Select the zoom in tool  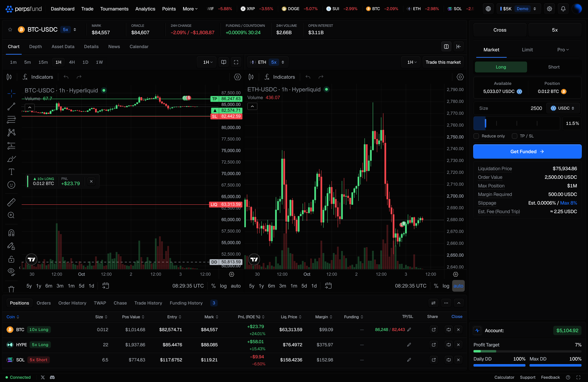11,215
